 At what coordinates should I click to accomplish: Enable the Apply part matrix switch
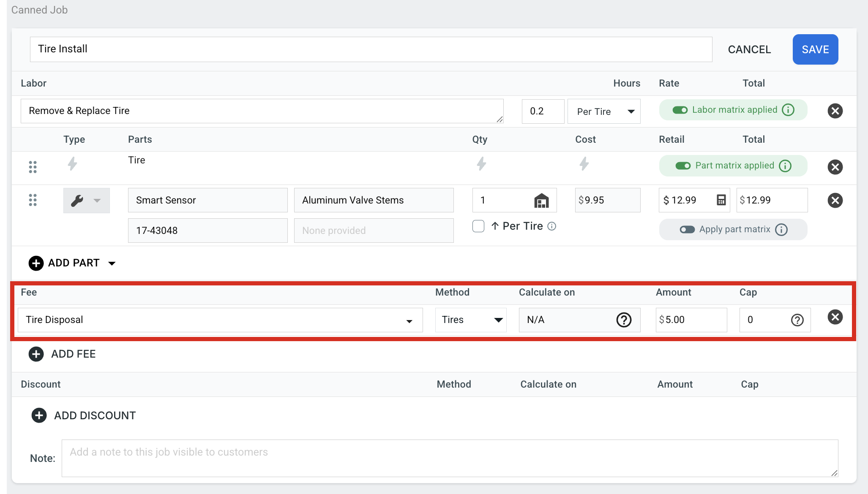click(687, 230)
